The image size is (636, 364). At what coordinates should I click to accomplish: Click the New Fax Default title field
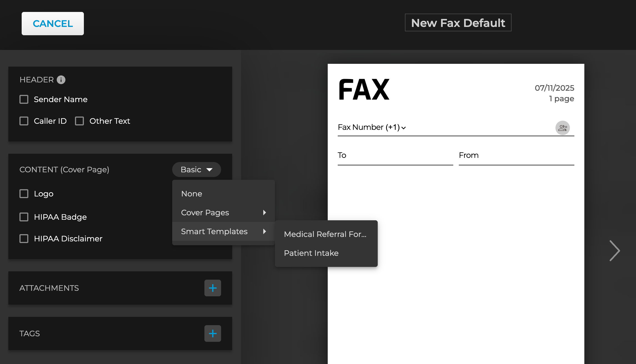click(458, 23)
